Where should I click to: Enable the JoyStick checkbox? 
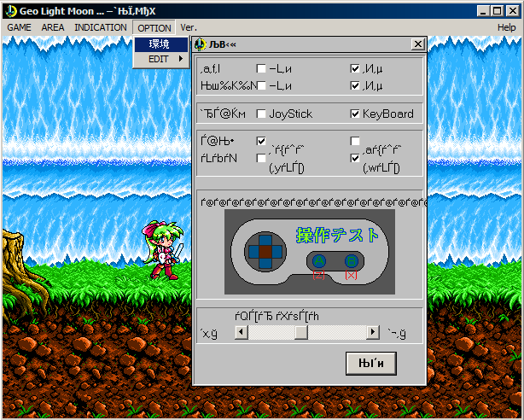(261, 114)
